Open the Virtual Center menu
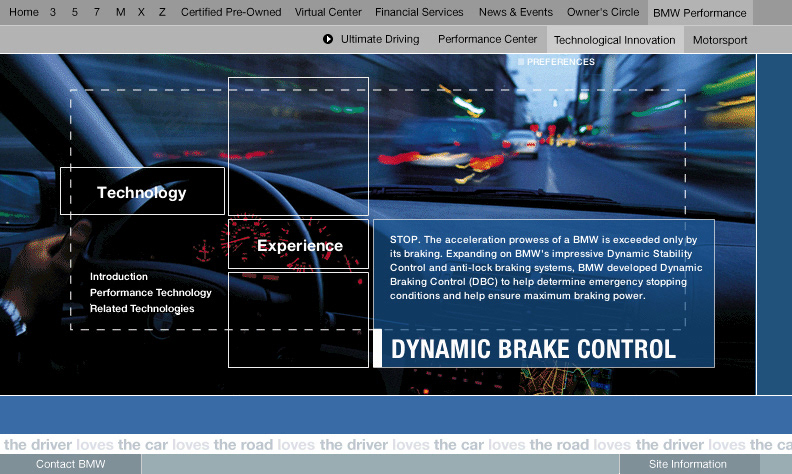This screenshot has width=792, height=474. [x=328, y=12]
